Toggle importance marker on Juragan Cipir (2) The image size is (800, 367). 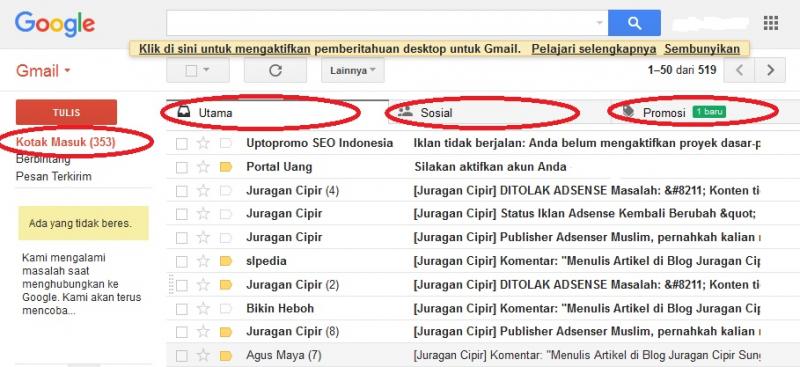pos(226,285)
